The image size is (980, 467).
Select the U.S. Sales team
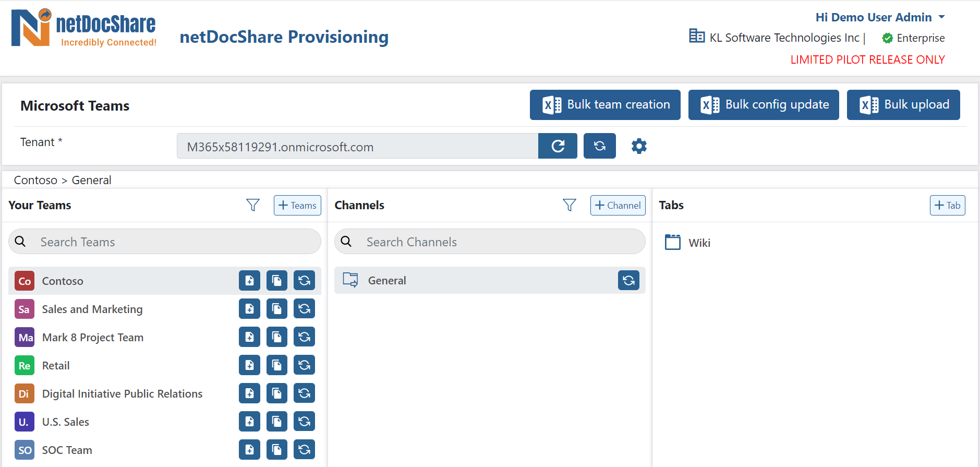pyautogui.click(x=165, y=422)
